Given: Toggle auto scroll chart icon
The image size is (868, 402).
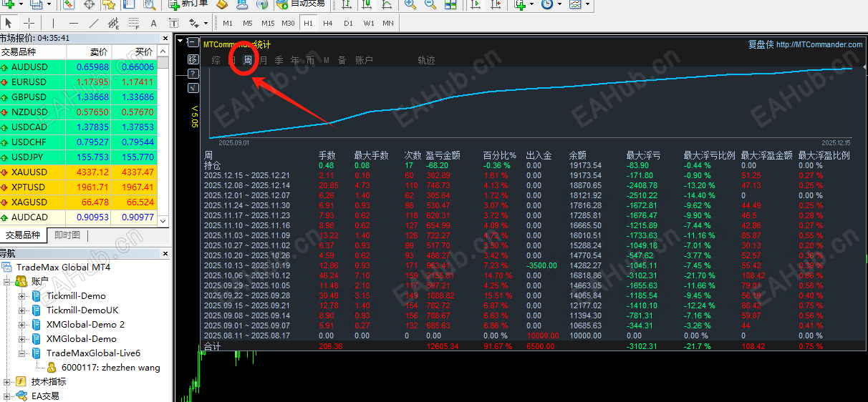Looking at the screenshot, I should pos(476,4).
